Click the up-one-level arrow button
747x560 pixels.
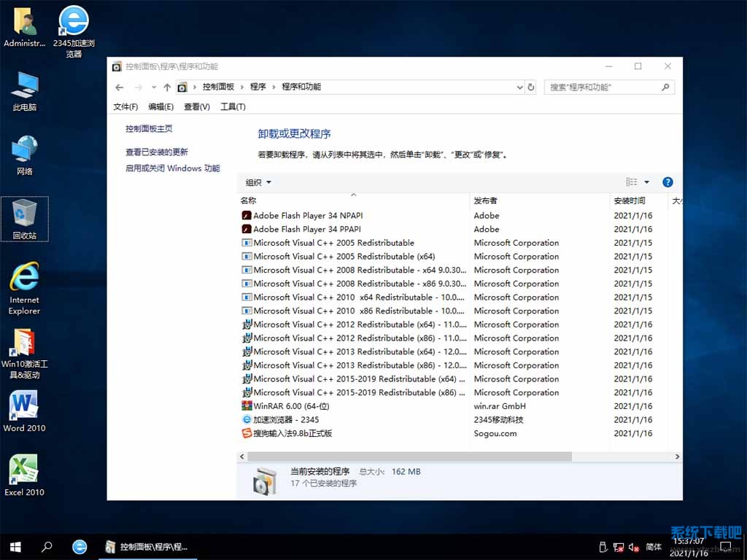(167, 87)
